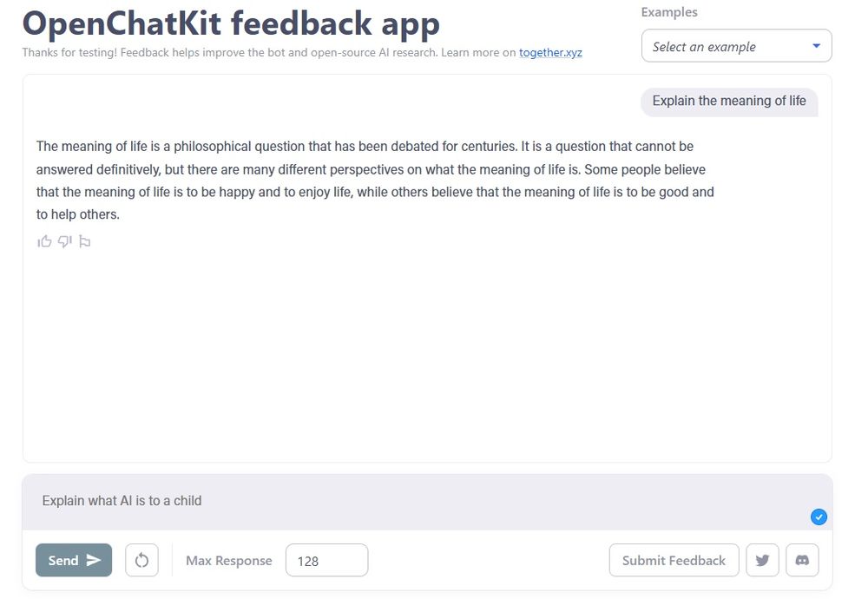
Task: Click the caret on the example selector
Action: click(x=816, y=45)
